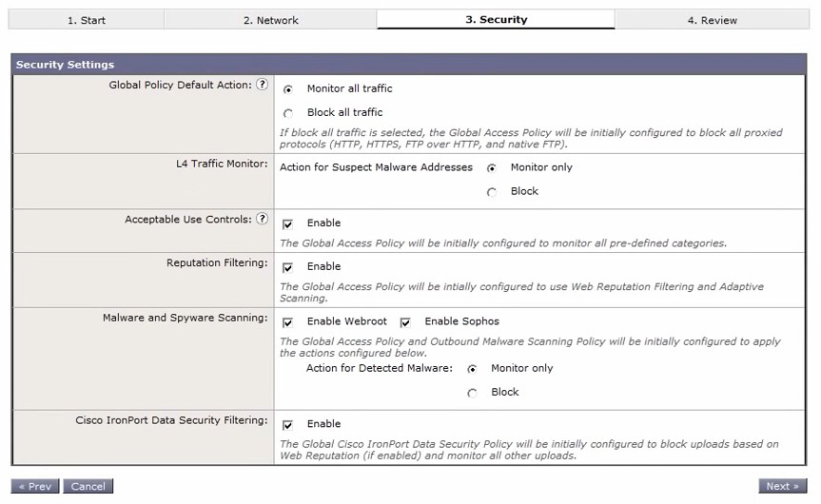
Task: Choose Block all traffic option
Action: (288, 113)
